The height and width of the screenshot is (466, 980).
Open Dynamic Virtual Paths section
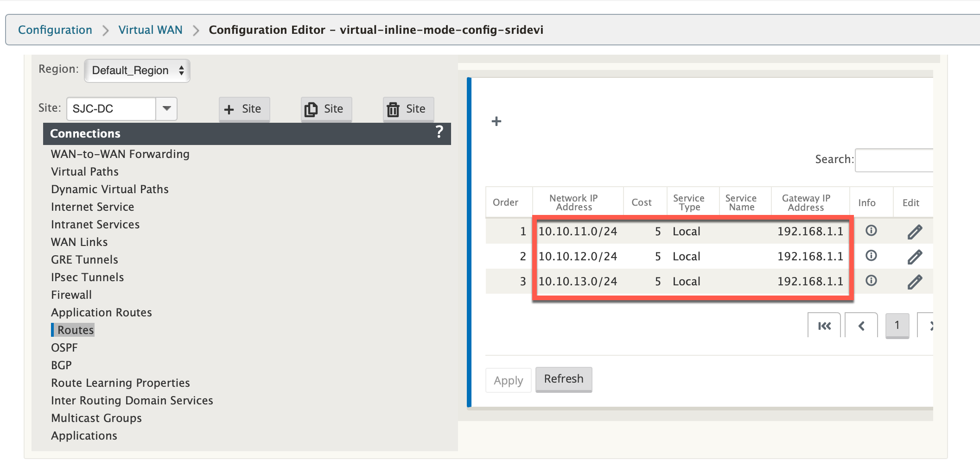click(x=110, y=189)
